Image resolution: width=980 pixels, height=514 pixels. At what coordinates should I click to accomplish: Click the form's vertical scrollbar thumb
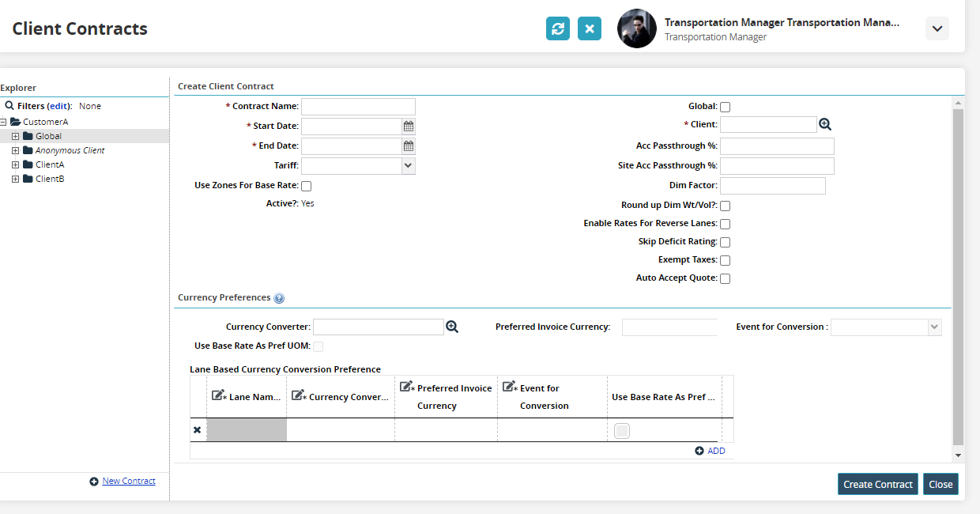point(959,277)
